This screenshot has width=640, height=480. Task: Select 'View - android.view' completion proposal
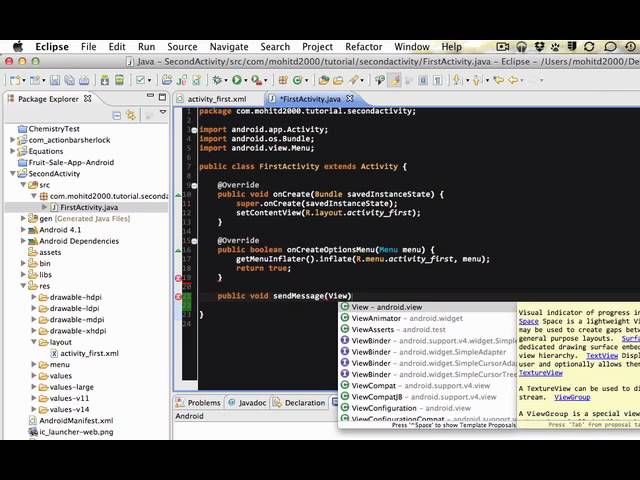[x=427, y=307]
